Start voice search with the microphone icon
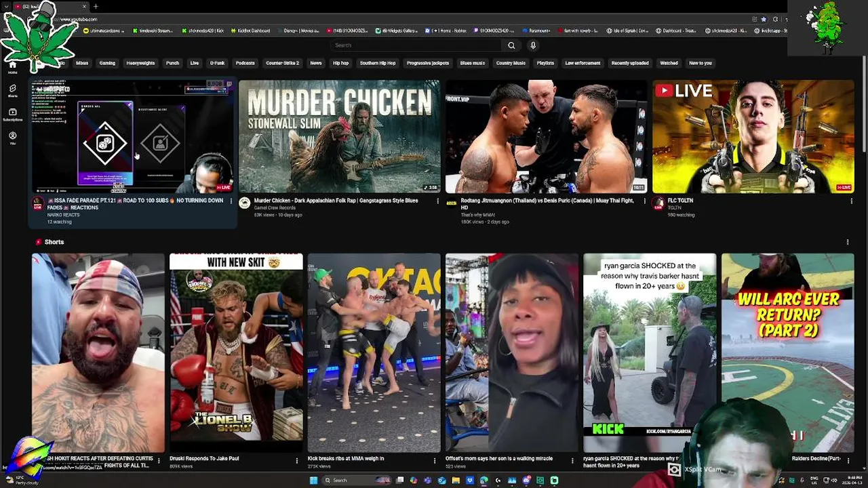Screen dimensions: 868x488 533,45
